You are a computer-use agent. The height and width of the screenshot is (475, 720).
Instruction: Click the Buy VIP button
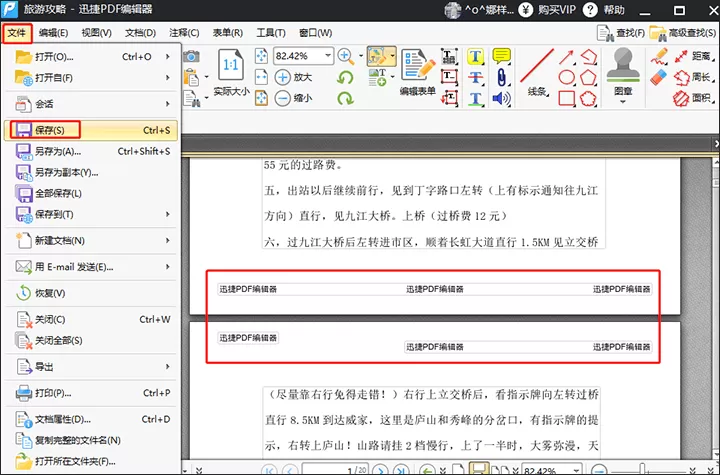[x=547, y=10]
